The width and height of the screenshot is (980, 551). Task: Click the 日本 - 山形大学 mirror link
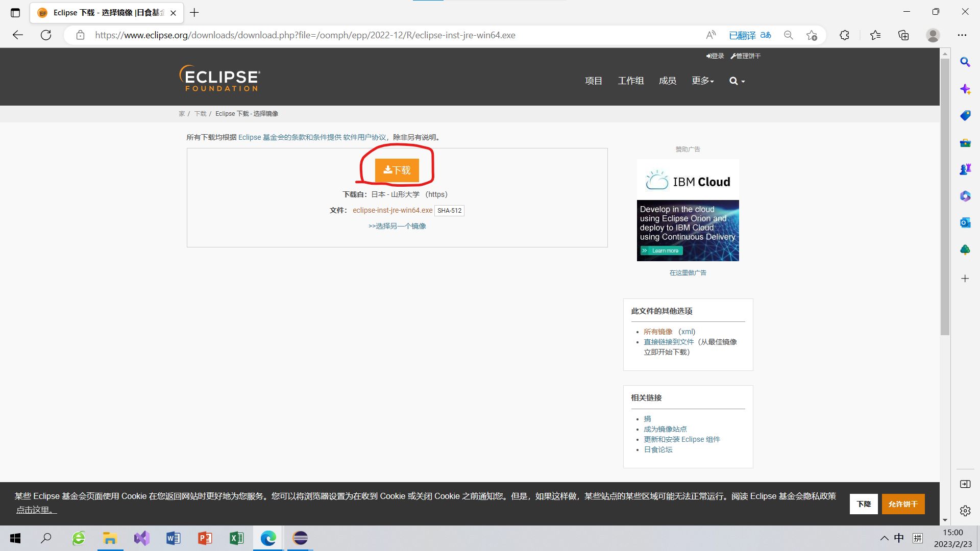pyautogui.click(x=395, y=194)
